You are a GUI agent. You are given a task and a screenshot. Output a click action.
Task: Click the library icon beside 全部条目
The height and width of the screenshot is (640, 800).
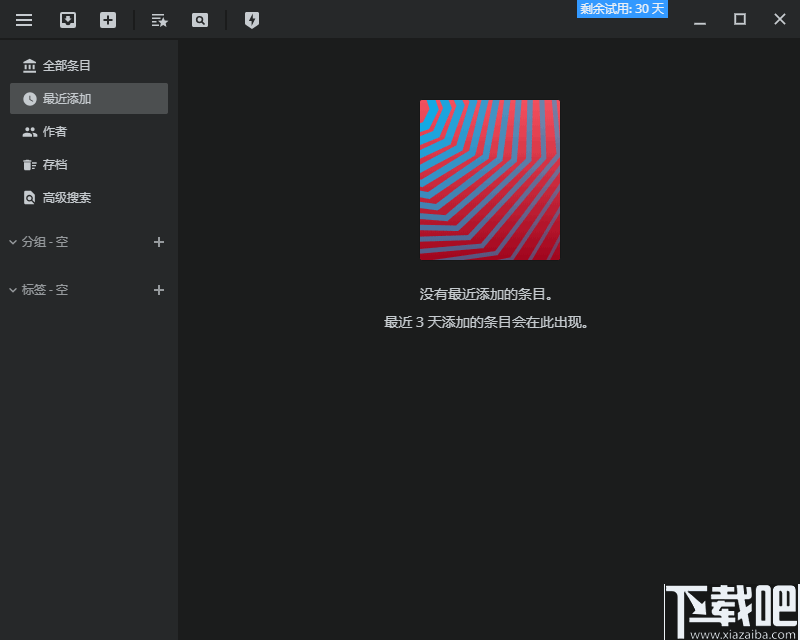click(x=30, y=66)
